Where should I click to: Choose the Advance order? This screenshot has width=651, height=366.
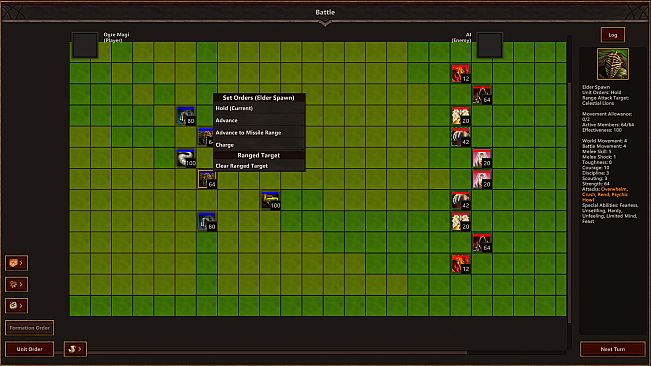click(259, 120)
